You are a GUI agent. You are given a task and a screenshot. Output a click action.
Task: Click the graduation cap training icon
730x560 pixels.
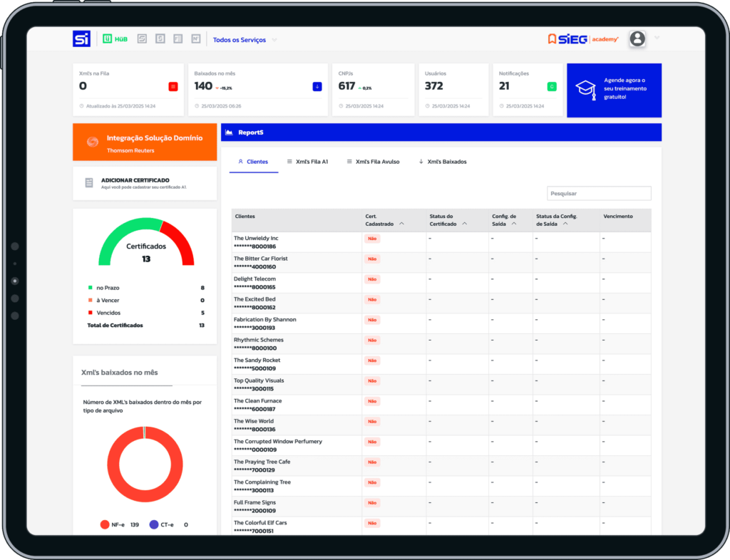point(586,89)
